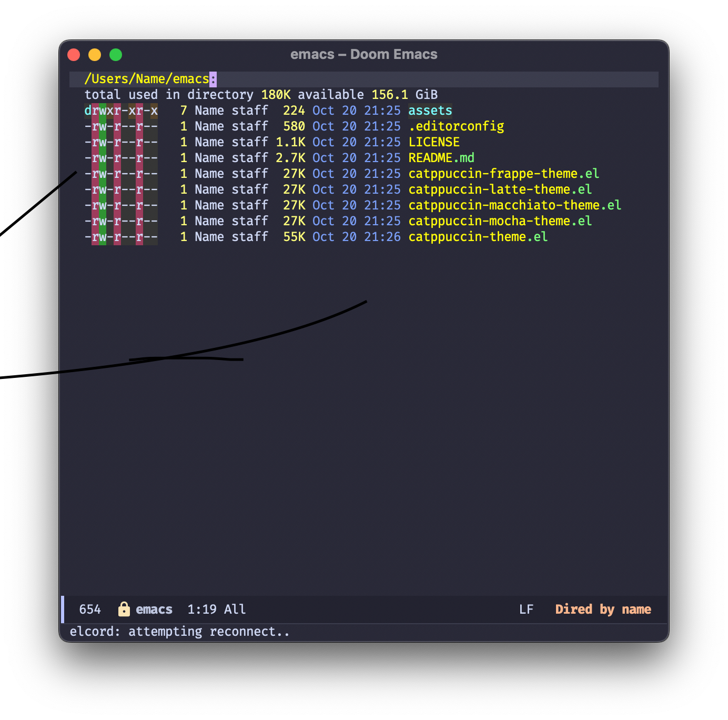Open the .editorconfig file
The height and width of the screenshot is (720, 728).
click(456, 126)
